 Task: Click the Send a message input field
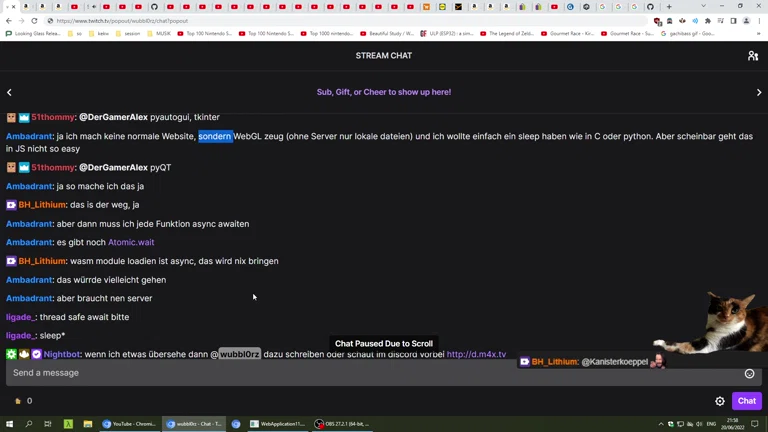[370, 373]
